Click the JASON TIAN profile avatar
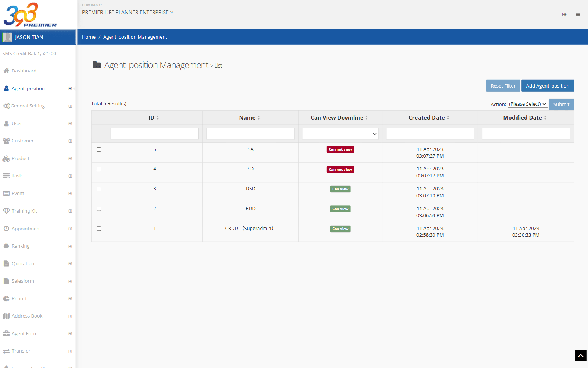Viewport: 588px width, 368px height. [7, 37]
